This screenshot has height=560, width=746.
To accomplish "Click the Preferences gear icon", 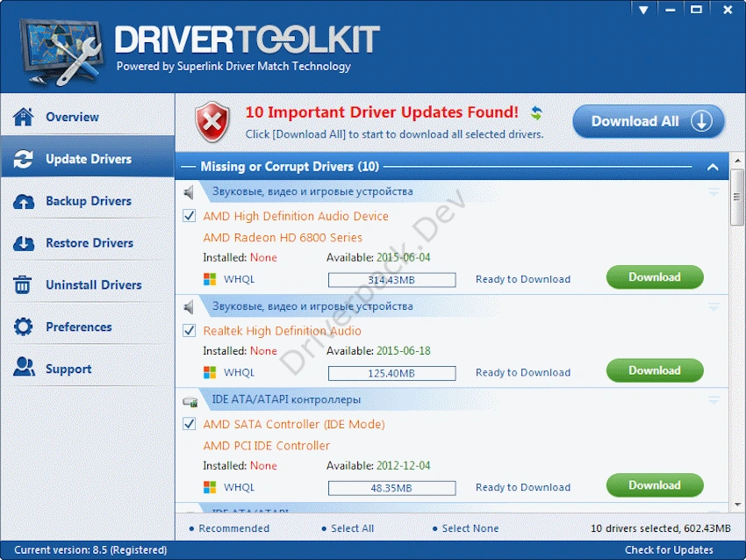I will (x=24, y=327).
